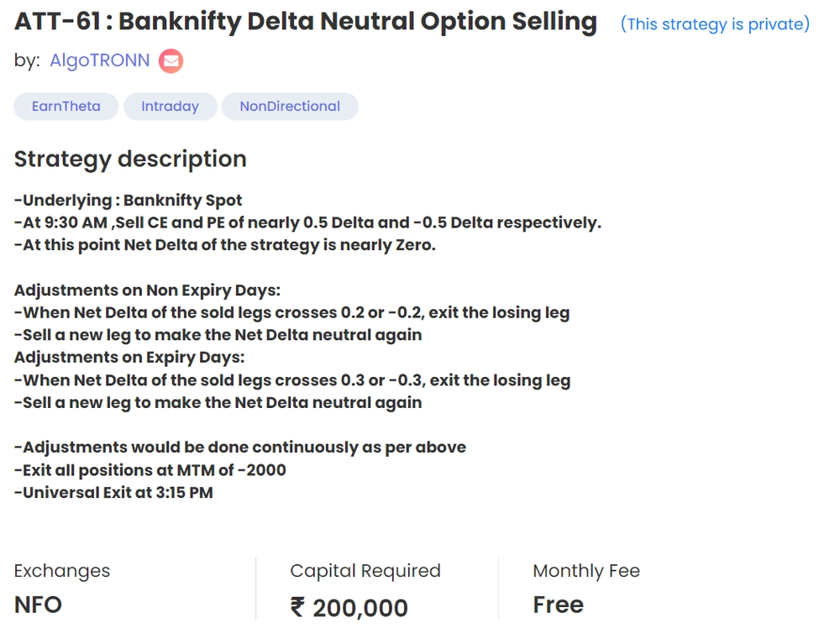Click the Monthly Fee column label

click(586, 571)
